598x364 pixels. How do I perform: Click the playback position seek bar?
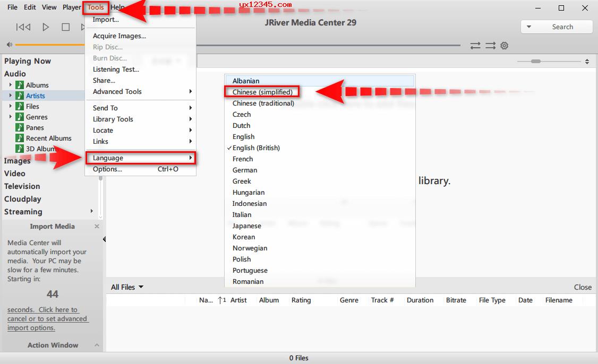(328, 45)
